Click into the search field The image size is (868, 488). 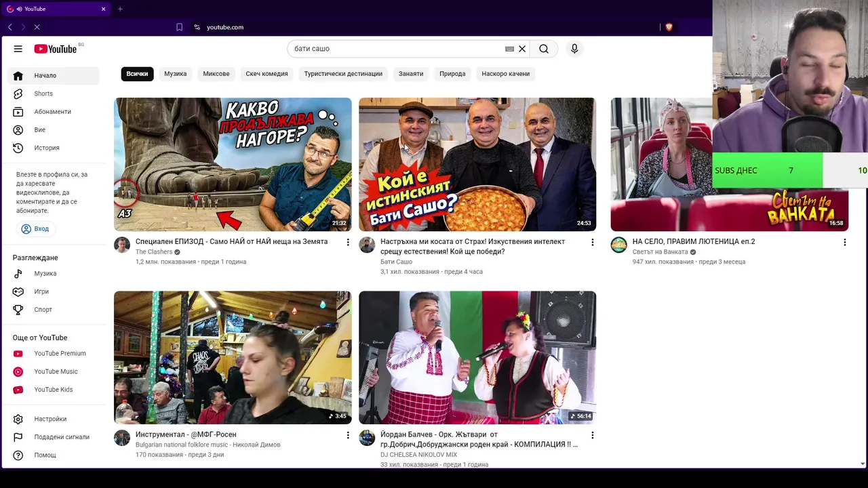click(397, 49)
